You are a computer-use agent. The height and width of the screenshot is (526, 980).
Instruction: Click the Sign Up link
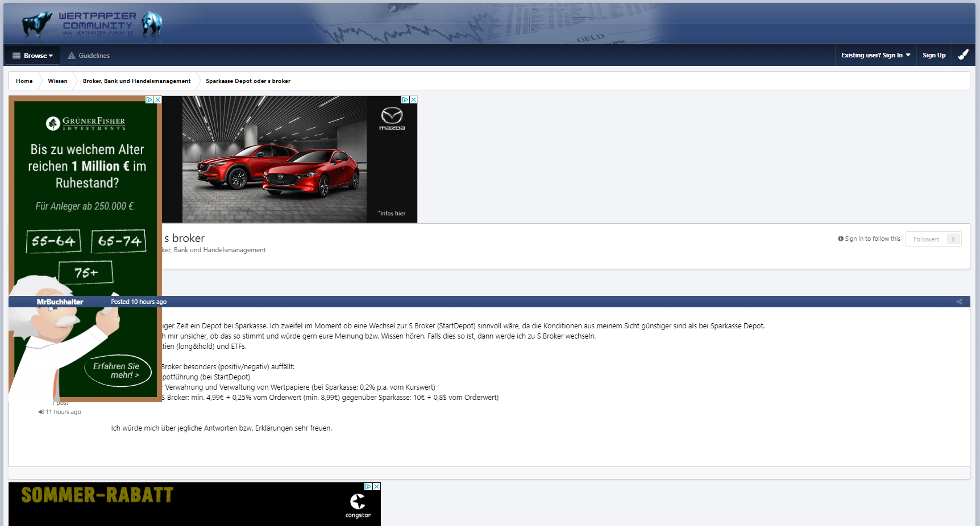click(934, 55)
